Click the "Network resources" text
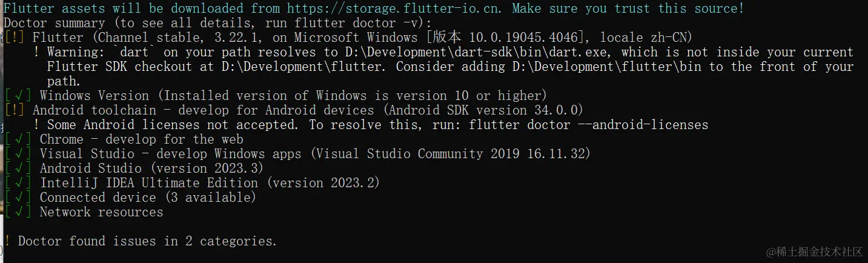The width and height of the screenshot is (868, 263). click(x=101, y=212)
